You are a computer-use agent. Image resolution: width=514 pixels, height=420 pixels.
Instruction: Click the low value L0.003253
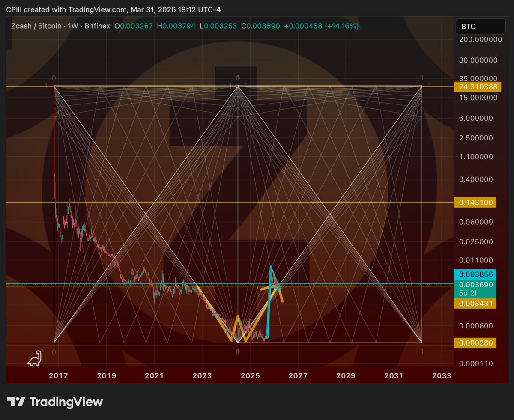coord(218,26)
